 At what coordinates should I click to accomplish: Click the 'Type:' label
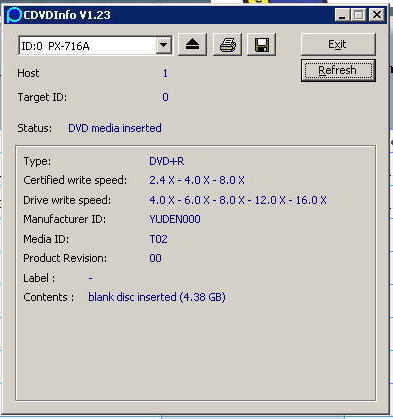pos(37,161)
